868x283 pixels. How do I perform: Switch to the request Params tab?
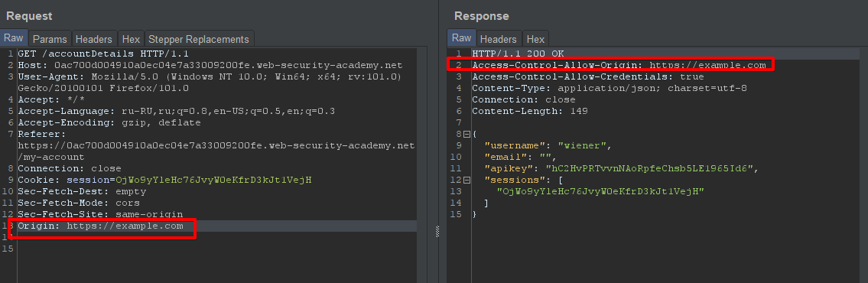tap(49, 39)
